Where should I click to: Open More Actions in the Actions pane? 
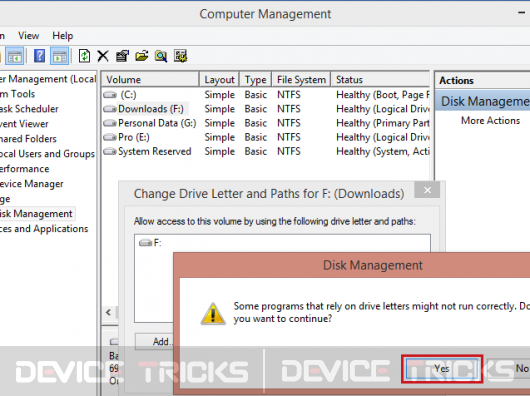coord(490,121)
